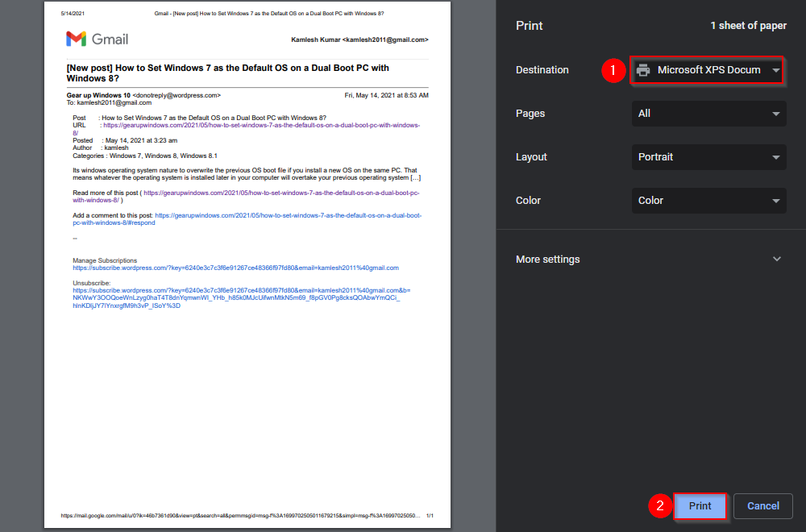Click the 'Gear up Windows 10' sender name
This screenshot has width=806, height=532.
98,95
